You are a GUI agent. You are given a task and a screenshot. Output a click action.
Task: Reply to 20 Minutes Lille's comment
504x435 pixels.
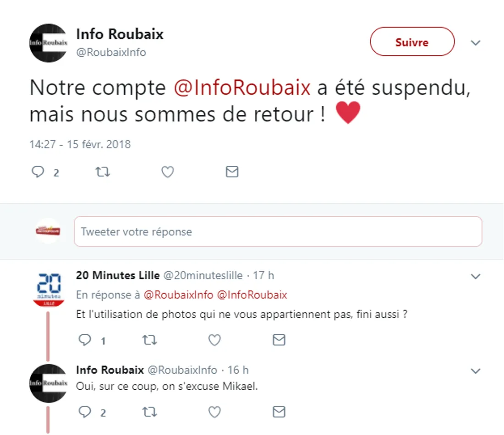(x=85, y=340)
